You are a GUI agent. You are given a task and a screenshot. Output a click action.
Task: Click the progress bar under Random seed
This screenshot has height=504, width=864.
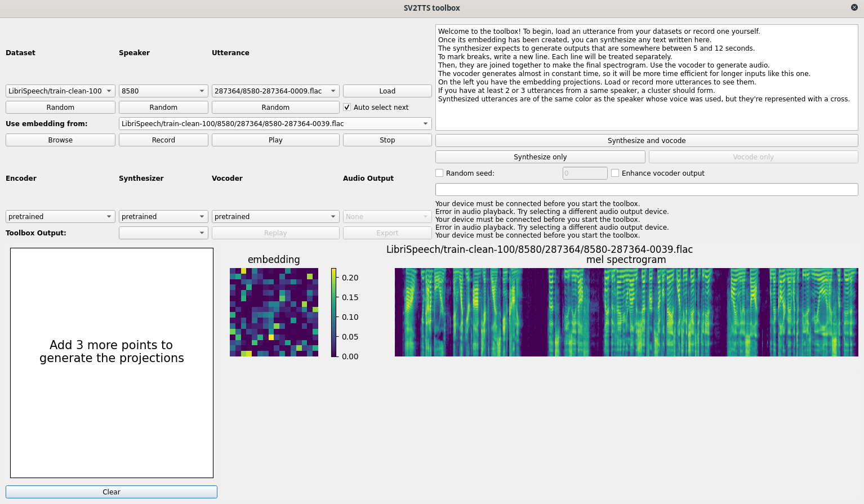647,189
